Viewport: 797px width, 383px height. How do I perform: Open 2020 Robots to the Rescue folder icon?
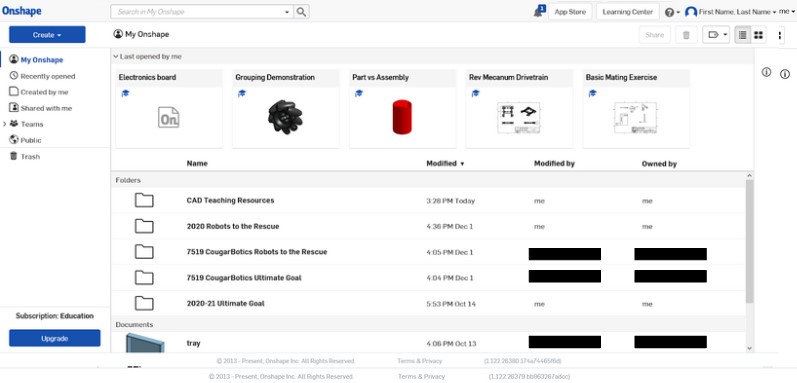coord(144,226)
